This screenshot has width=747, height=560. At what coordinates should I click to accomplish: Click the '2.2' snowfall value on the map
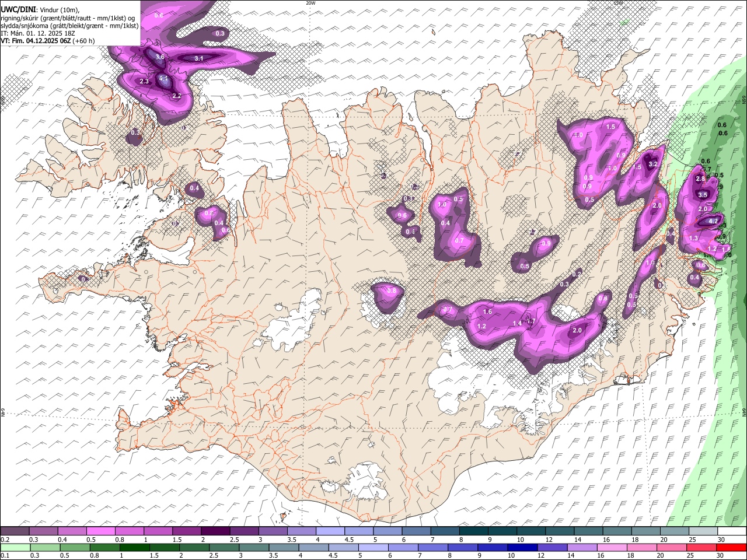(x=177, y=96)
